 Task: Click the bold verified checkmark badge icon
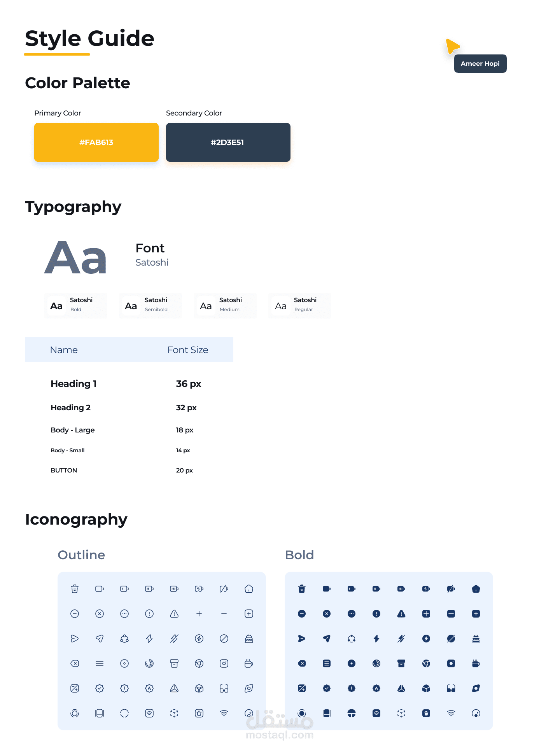tap(327, 688)
